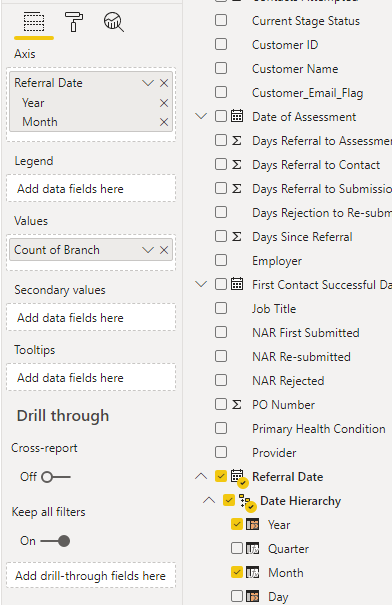Click Tooltips add data fields box
Image resolution: width=392 pixels, height=605 pixels.
(x=91, y=377)
